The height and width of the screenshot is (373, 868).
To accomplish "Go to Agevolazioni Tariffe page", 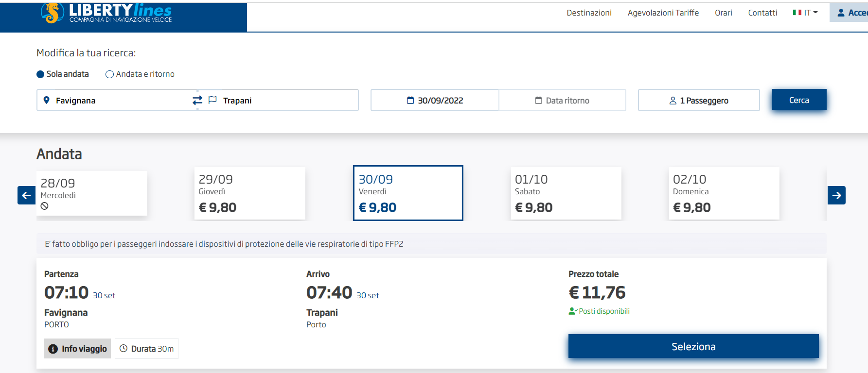I will click(x=663, y=13).
